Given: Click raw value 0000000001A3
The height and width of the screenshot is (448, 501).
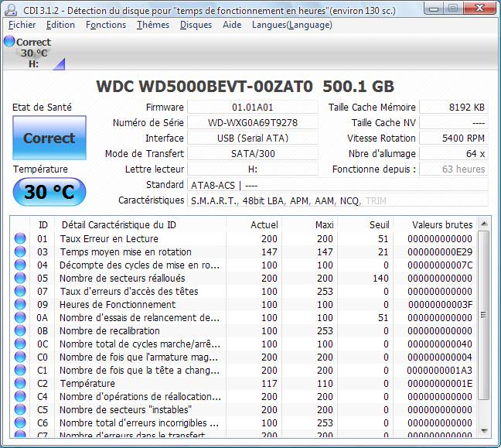Looking at the screenshot, I should (440, 370).
